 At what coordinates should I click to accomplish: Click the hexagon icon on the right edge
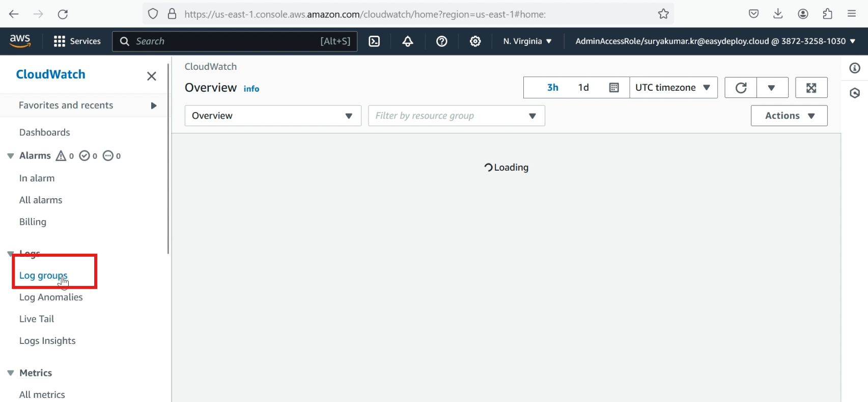[855, 93]
